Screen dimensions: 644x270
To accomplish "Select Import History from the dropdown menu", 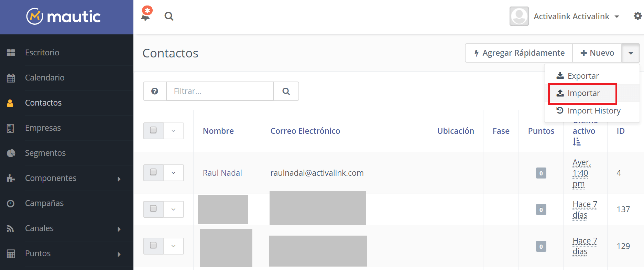I will 592,111.
